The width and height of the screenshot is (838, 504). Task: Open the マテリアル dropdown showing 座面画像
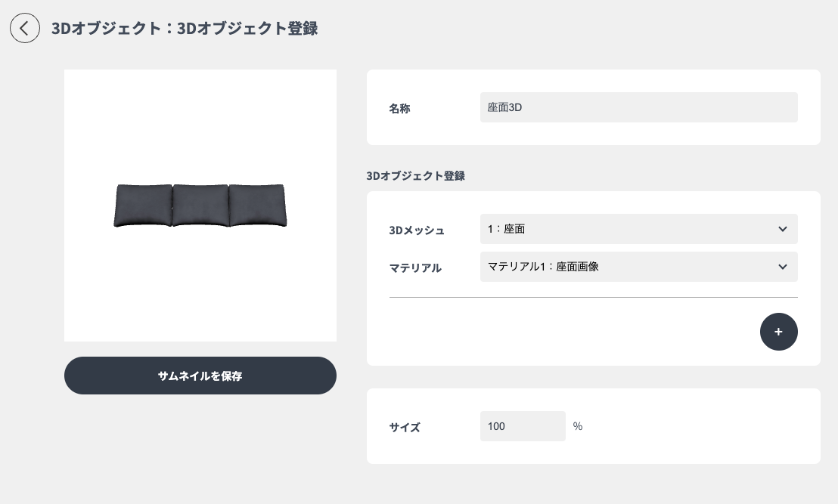pos(638,267)
